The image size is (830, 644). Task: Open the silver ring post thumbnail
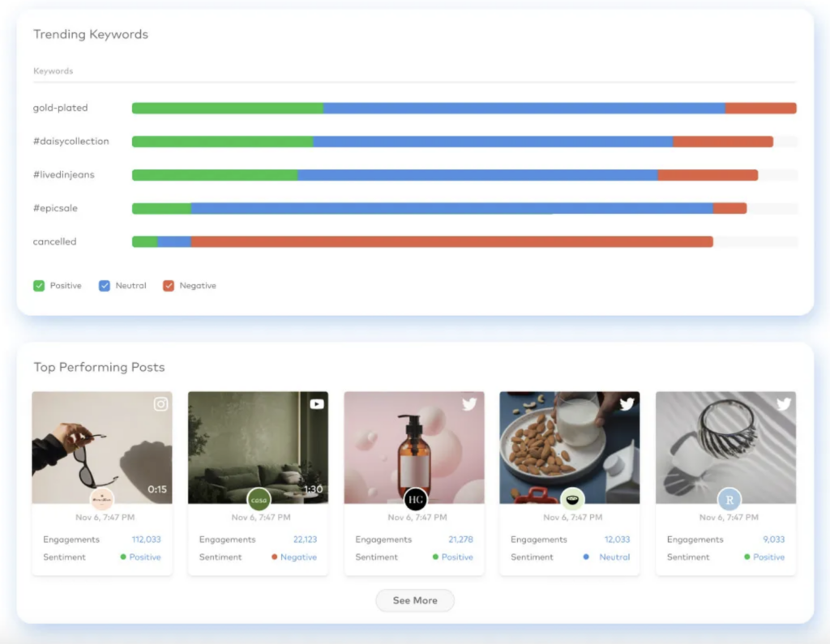point(725,448)
